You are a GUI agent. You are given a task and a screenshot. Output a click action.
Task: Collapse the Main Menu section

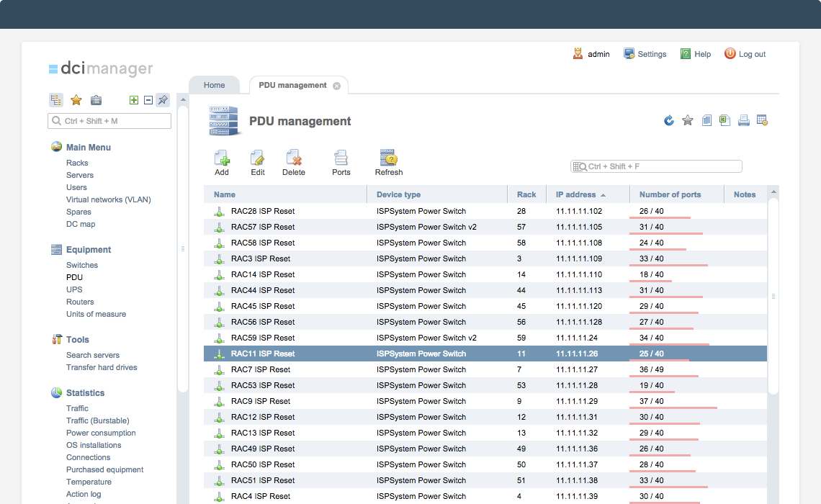pyautogui.click(x=89, y=147)
